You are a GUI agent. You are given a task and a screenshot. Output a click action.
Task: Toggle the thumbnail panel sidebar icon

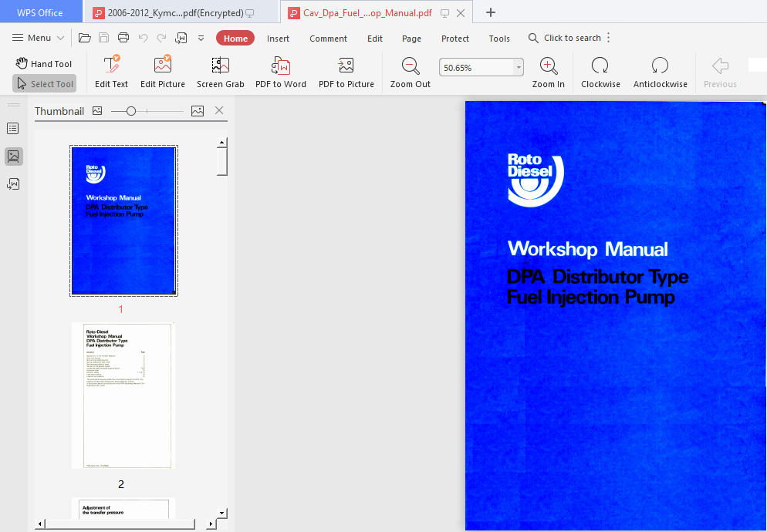coord(13,157)
